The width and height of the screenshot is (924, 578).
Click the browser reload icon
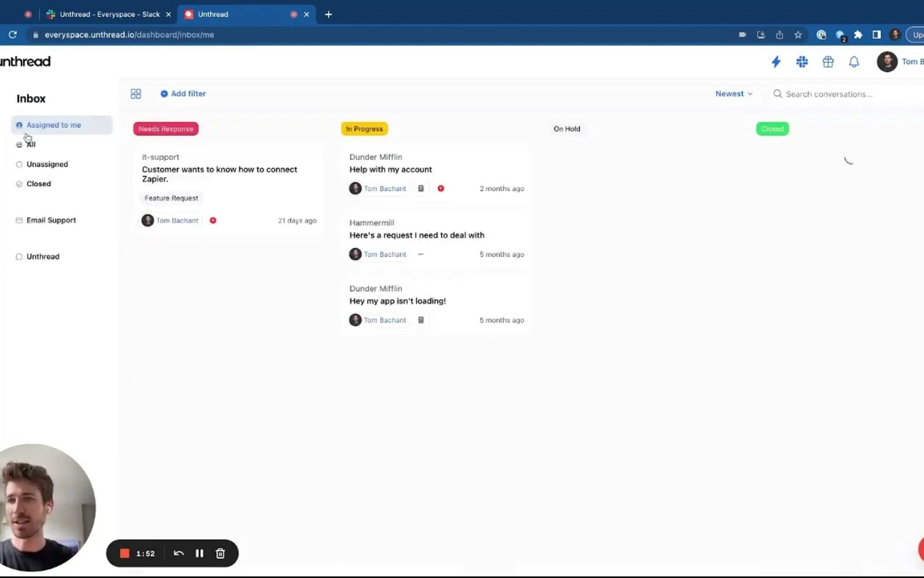coord(13,35)
